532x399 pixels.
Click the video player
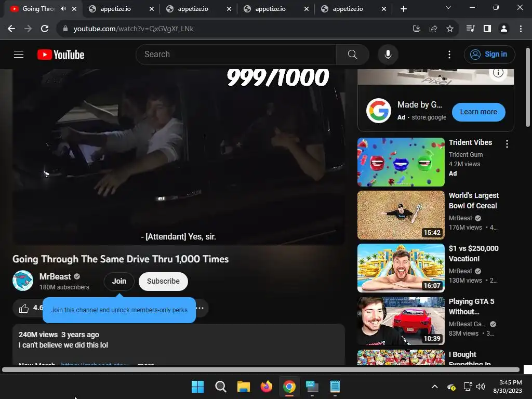179,157
